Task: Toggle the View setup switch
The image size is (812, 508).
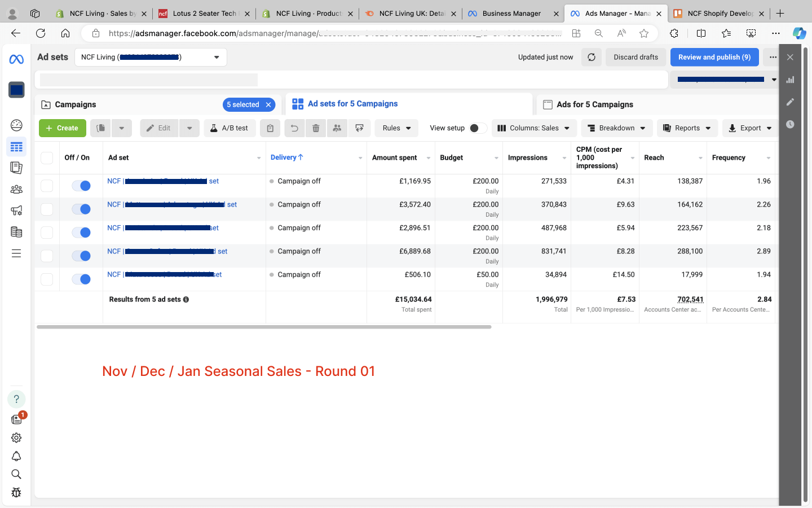Action: [478, 128]
